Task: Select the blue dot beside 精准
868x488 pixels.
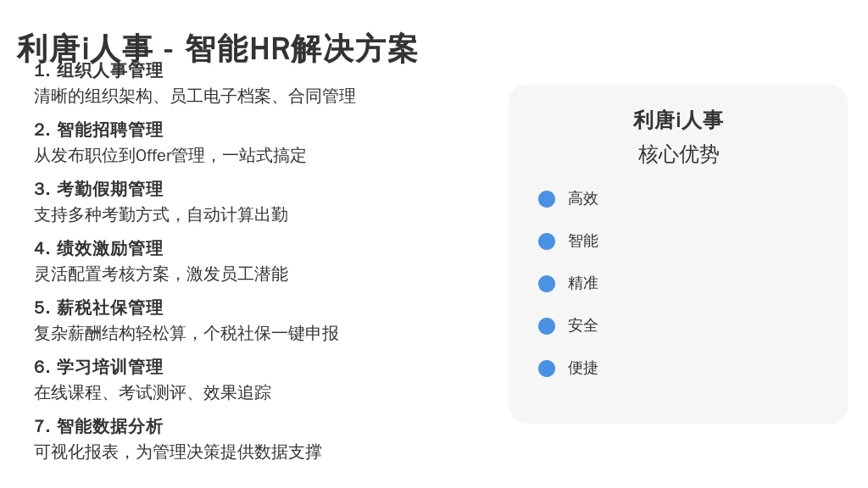Action: [x=547, y=284]
